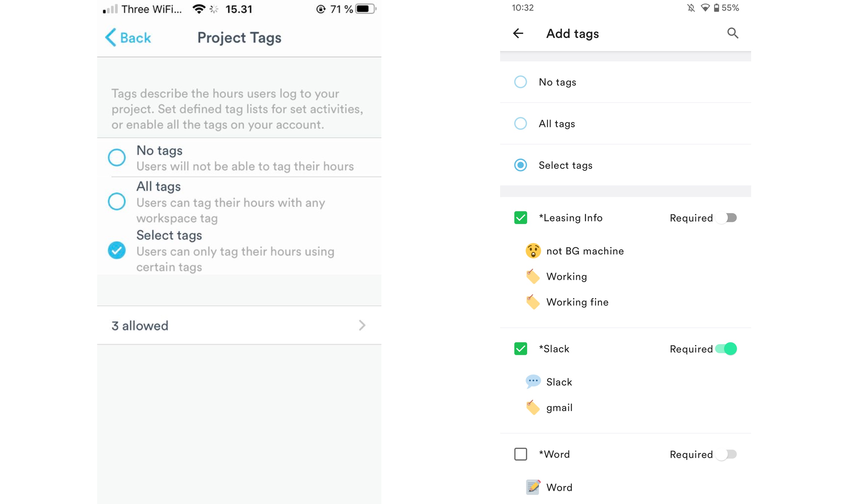Tap the Working tag entry
Screen dimensions: 844x504
point(566,277)
